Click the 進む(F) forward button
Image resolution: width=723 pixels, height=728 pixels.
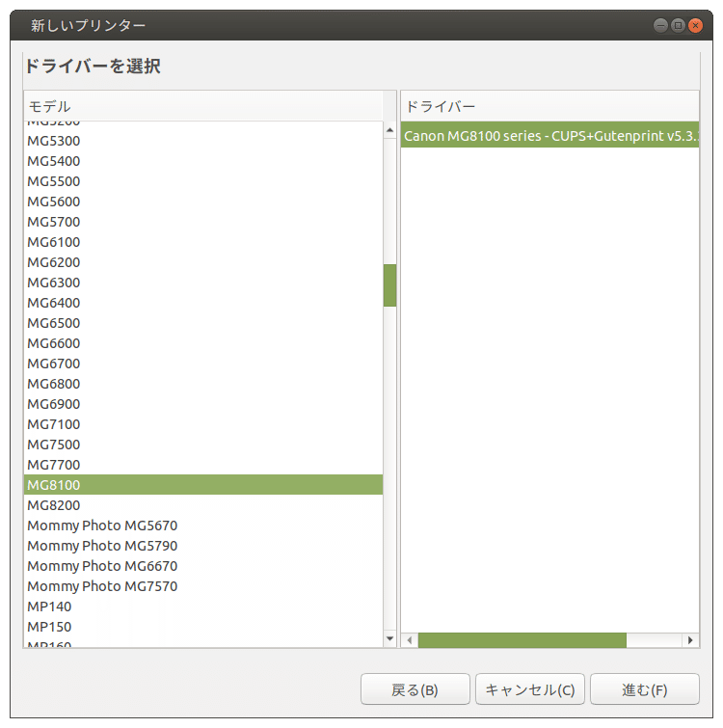click(x=645, y=689)
